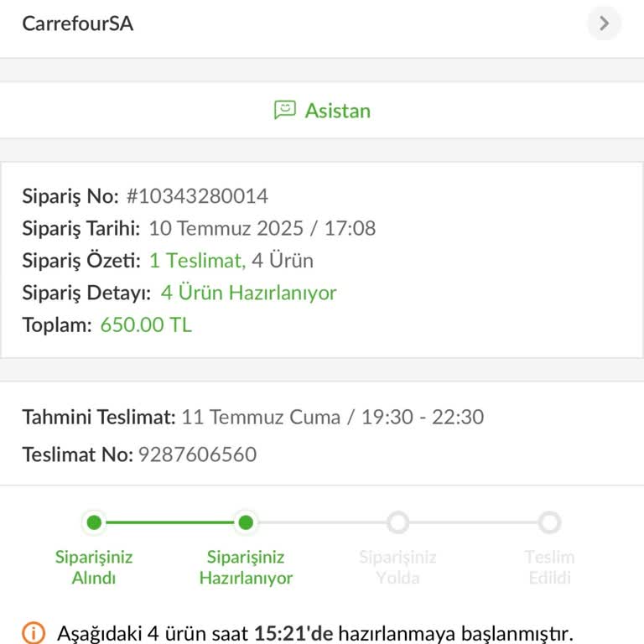The image size is (644, 644).
Task: Tap the orange info icon
Action: (x=34, y=632)
